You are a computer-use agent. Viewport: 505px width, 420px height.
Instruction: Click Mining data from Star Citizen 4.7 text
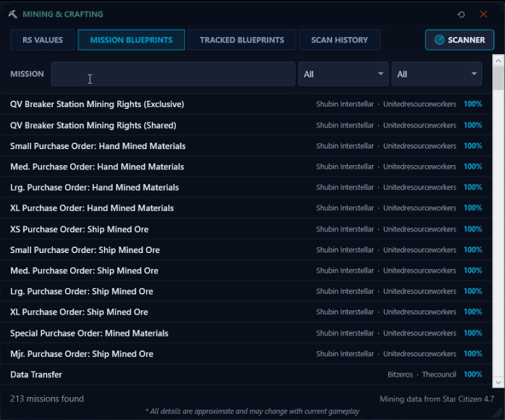[x=437, y=399]
